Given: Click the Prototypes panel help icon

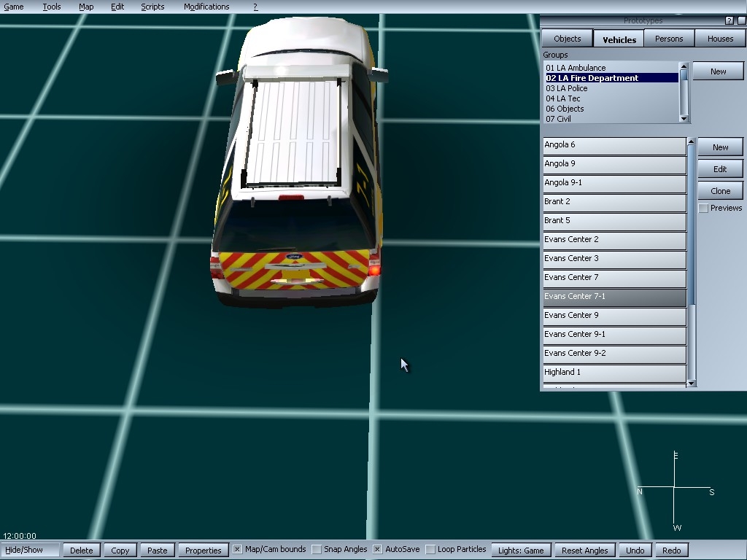Looking at the screenshot, I should coord(729,20).
